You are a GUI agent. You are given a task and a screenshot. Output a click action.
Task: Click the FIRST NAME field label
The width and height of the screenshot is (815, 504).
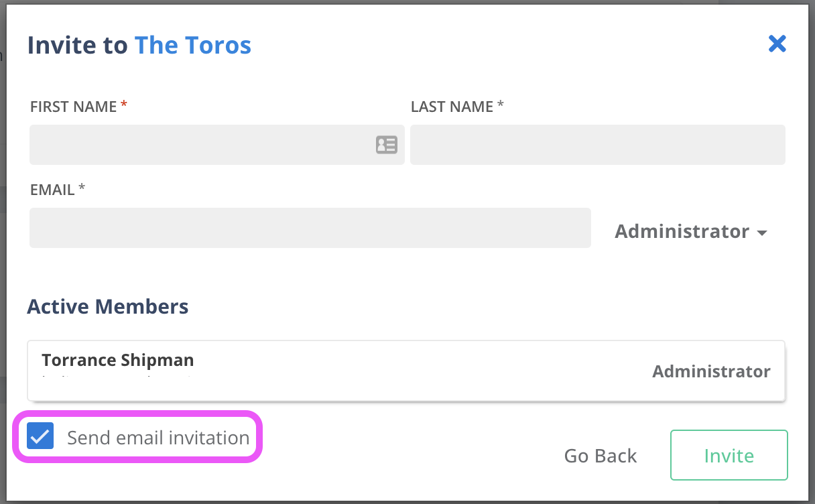[x=74, y=107]
